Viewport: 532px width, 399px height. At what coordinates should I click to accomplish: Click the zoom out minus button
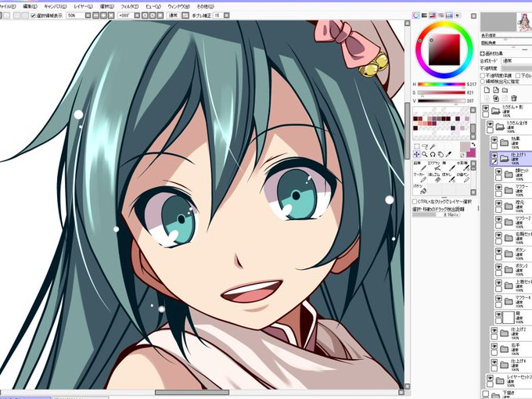pos(96,16)
